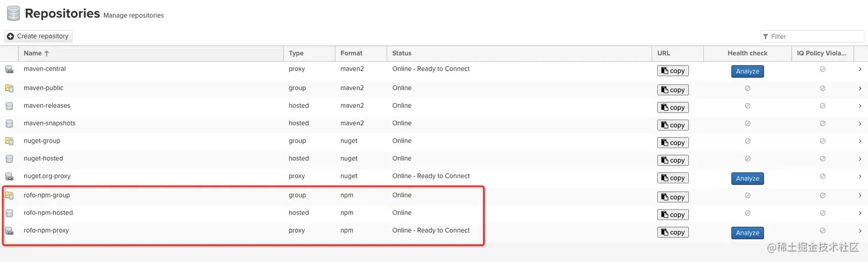Screen dimensions: 868x262
Task: Sort by the Status column header
Action: point(519,53)
